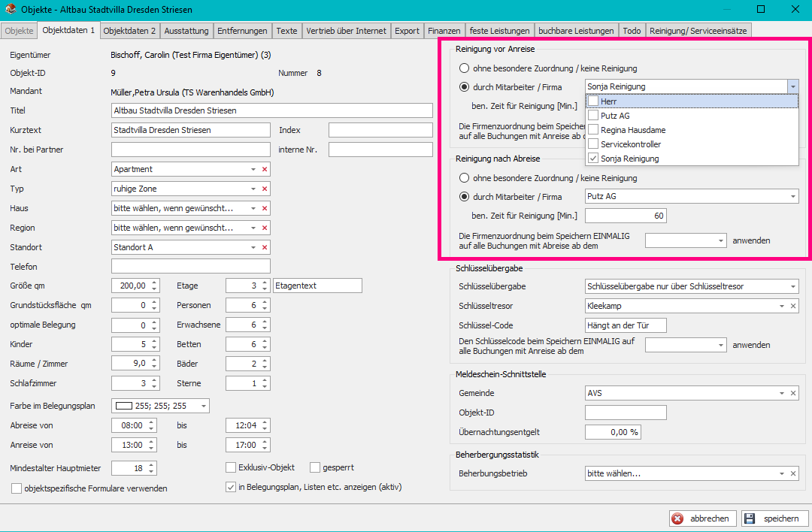Clear the Region field with red X
The width and height of the screenshot is (812, 532).
click(264, 228)
